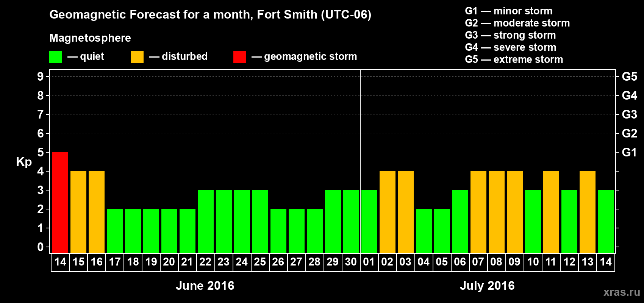
Task: Click date label 14 at chart start
Action: coord(60,262)
